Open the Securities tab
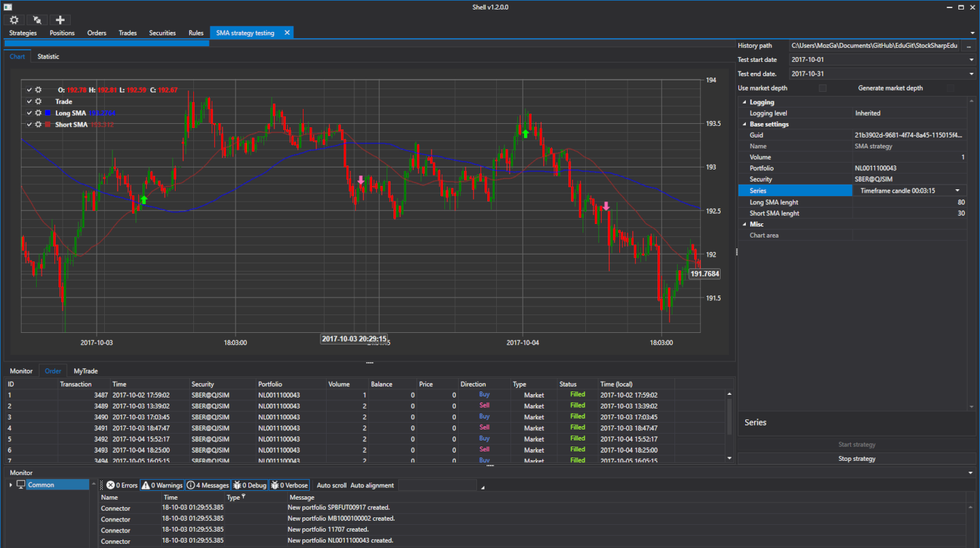The image size is (980, 548). coord(162,33)
